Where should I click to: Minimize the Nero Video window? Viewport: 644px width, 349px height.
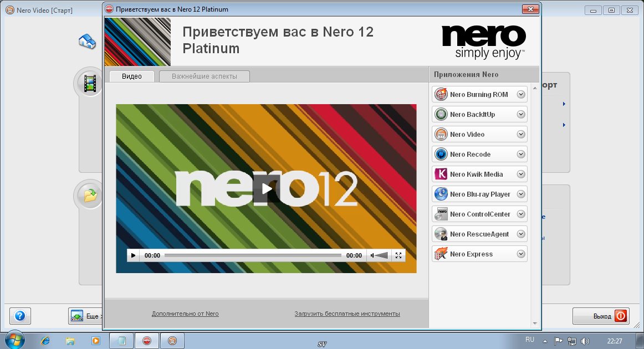click(x=593, y=11)
